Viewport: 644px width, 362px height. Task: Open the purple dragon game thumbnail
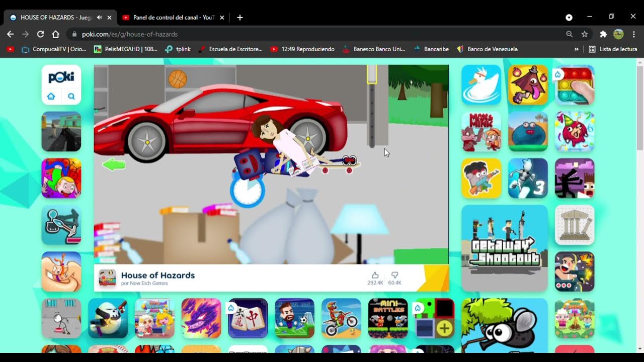point(201,318)
